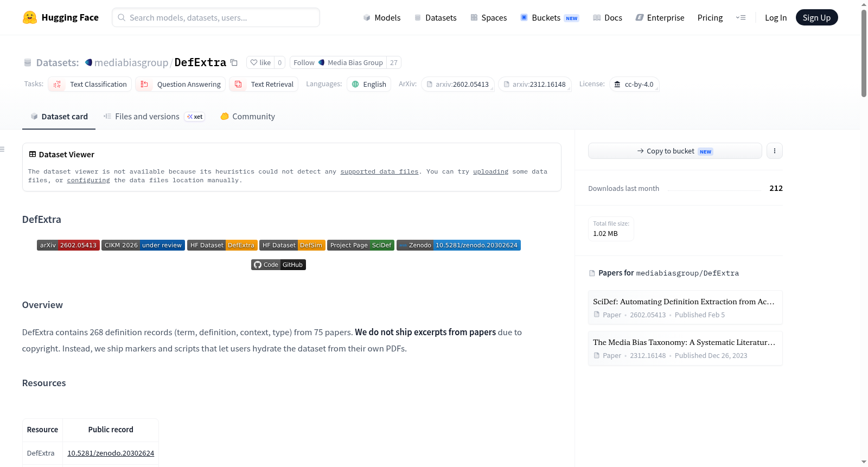The height and width of the screenshot is (467, 868).
Task: Click the Copy to bucket button
Action: point(675,151)
